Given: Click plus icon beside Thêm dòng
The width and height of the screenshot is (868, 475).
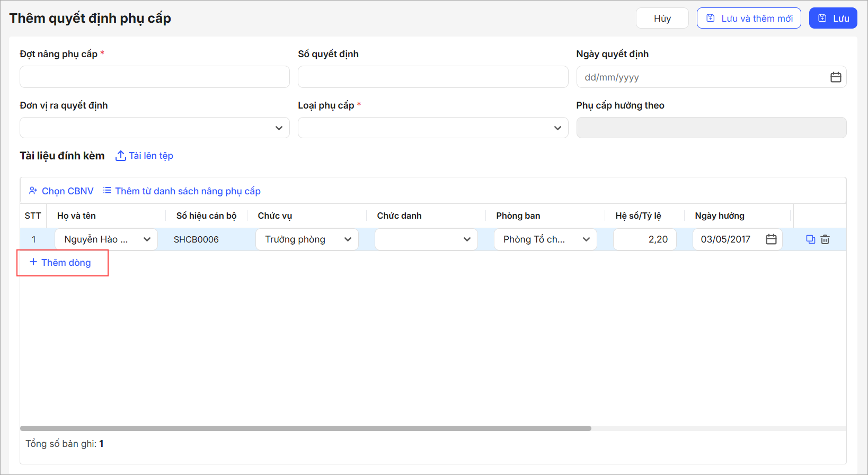Looking at the screenshot, I should (x=33, y=262).
